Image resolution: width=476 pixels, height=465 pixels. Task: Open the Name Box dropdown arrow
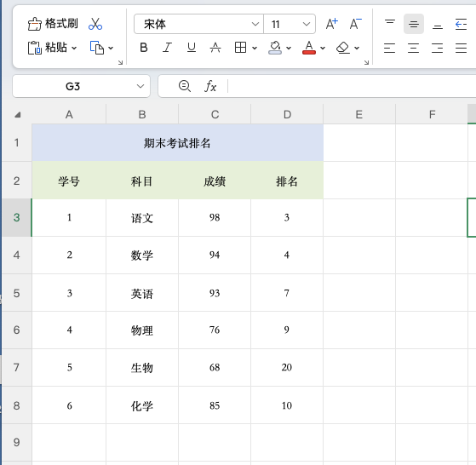click(141, 86)
